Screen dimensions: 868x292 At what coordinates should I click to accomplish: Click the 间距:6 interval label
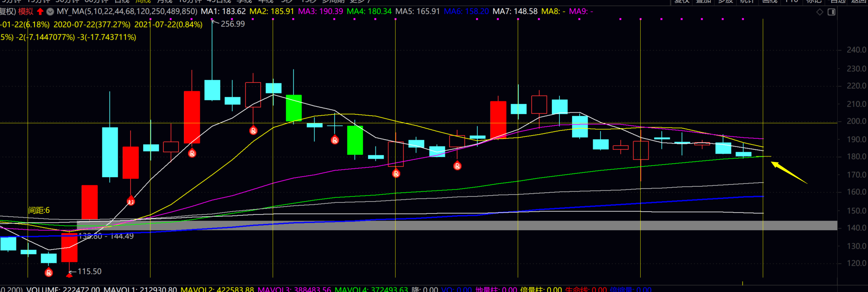(x=39, y=210)
